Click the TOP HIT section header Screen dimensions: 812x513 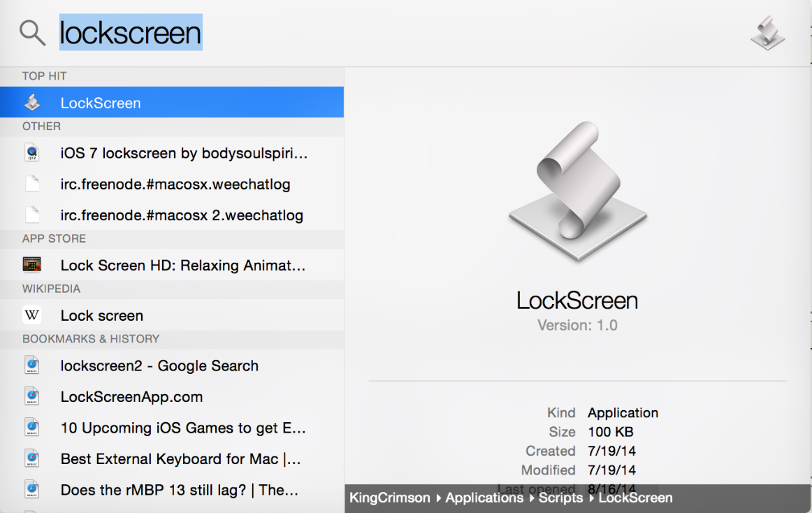coord(45,76)
